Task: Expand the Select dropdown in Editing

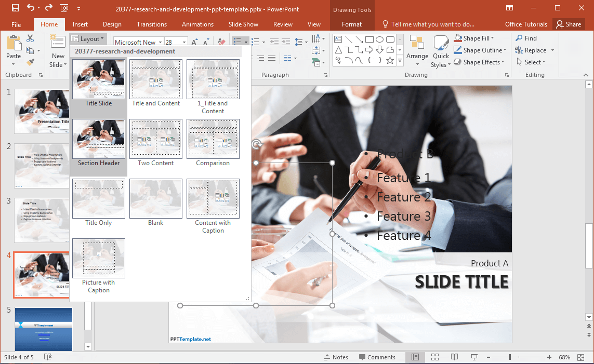Action: pos(544,62)
